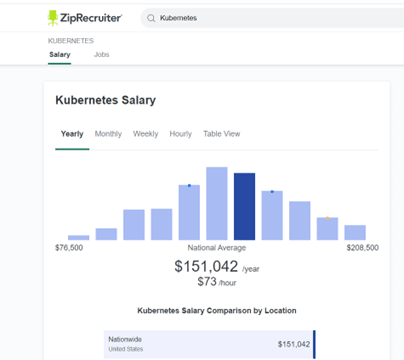Click the KUBERNETES breadcrumb label
This screenshot has width=404, height=360.
(71, 41)
